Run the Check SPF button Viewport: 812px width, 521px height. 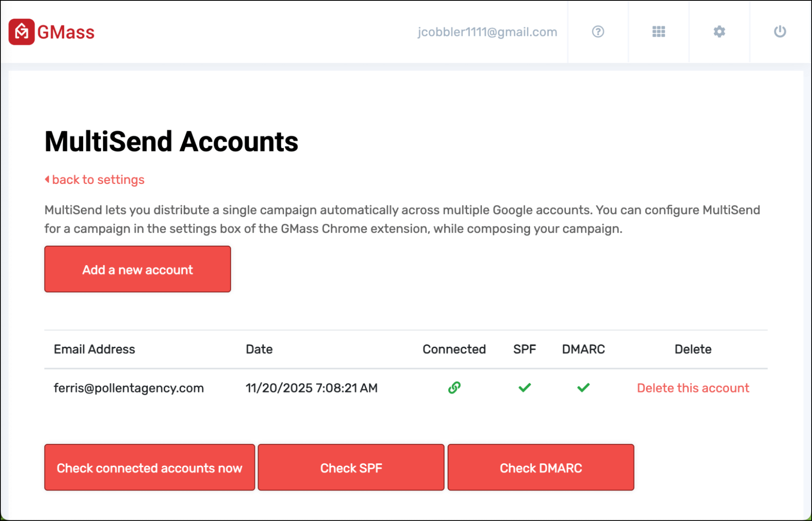351,468
